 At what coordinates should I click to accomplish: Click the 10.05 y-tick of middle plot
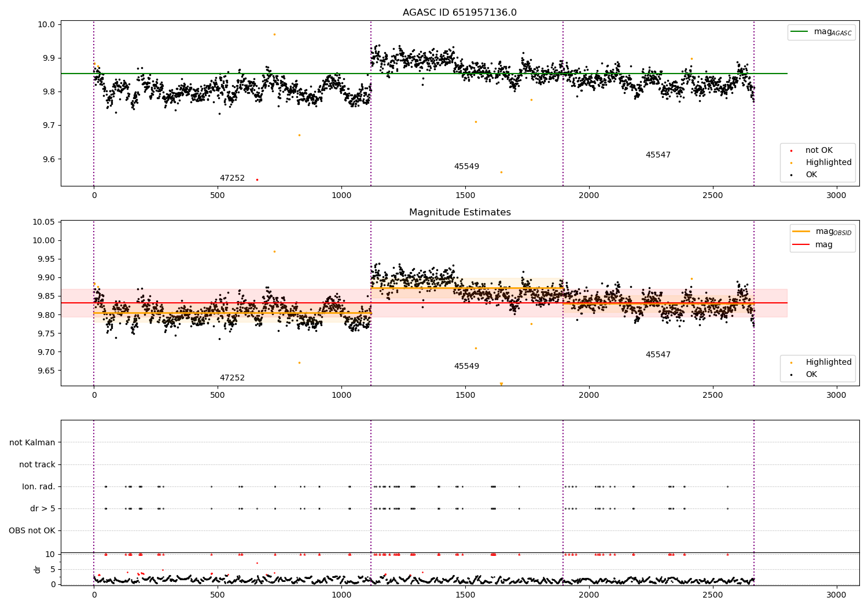[x=45, y=222]
